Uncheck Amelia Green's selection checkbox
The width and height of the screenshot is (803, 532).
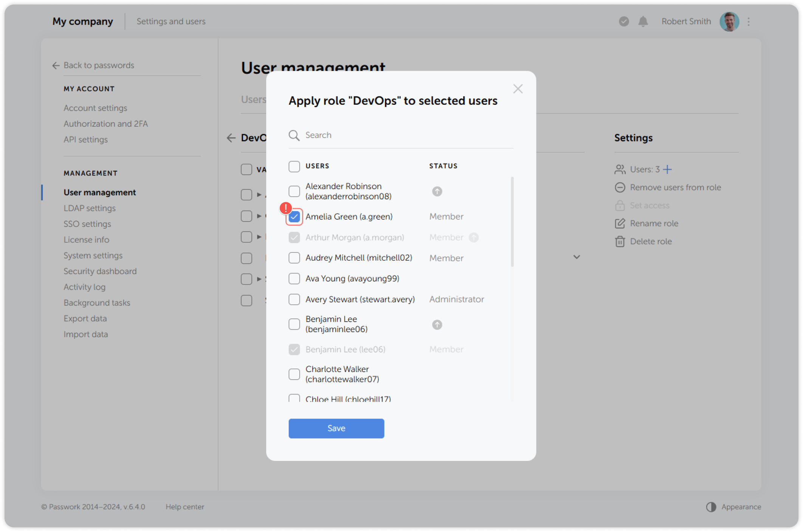(x=294, y=217)
